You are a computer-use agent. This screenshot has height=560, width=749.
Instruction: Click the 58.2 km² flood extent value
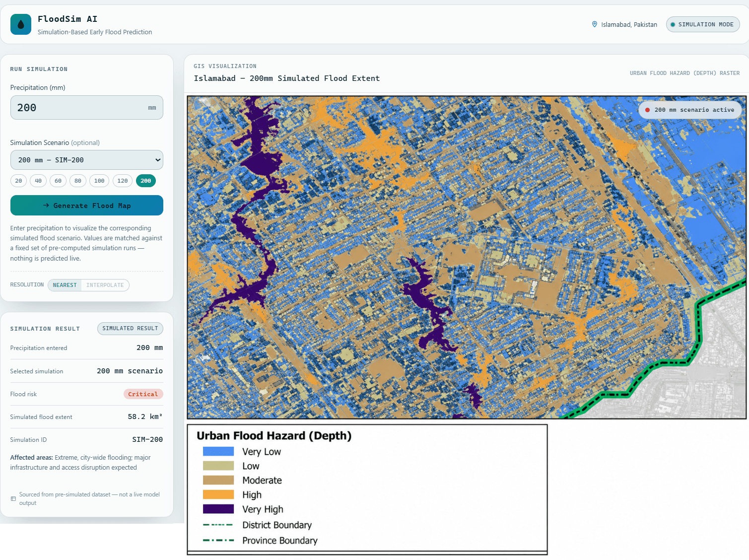145,417
